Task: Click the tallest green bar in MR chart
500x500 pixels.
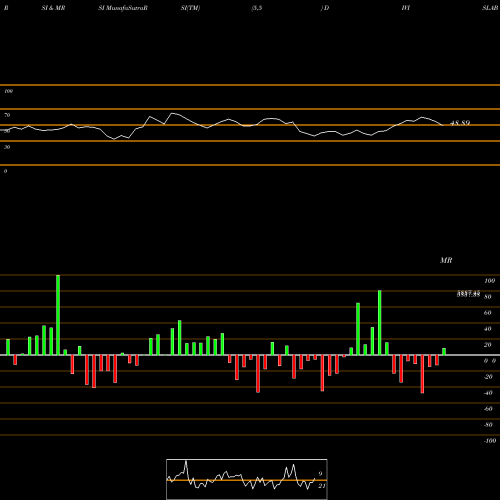Action: (58, 315)
